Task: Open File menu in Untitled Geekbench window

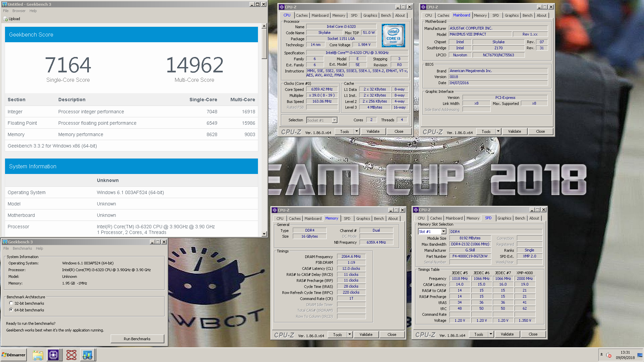Action: click(6, 11)
